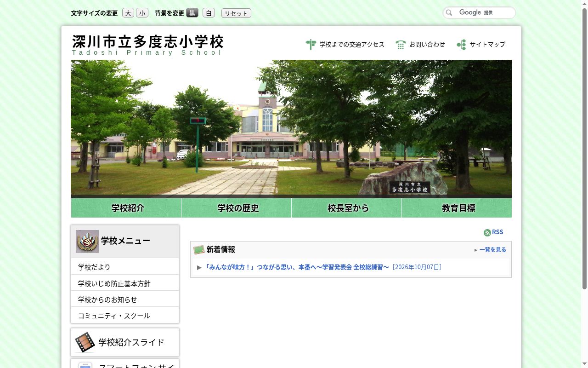The image size is (588, 368).
Task: Click the signpost icon beside 学校までの交通アクセス
Action: coord(311,45)
